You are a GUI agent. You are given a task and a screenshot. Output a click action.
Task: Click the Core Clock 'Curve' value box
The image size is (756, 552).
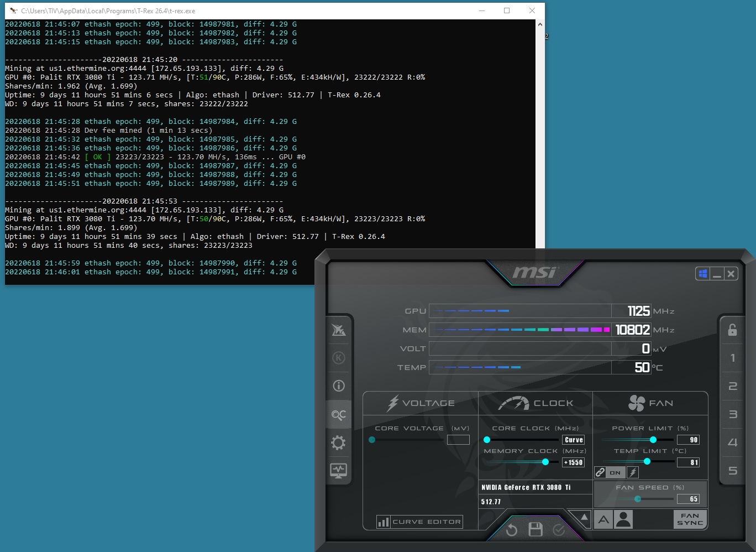[573, 440]
